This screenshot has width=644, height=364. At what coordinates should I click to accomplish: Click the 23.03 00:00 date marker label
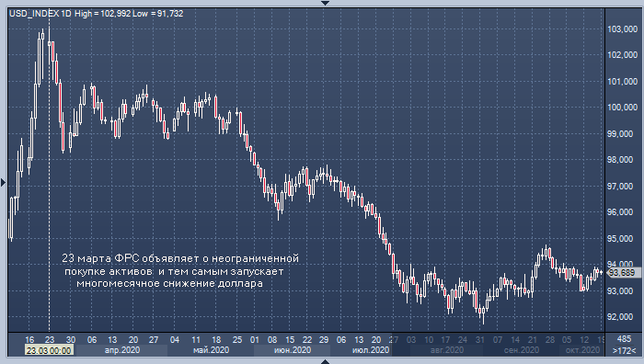coord(50,350)
